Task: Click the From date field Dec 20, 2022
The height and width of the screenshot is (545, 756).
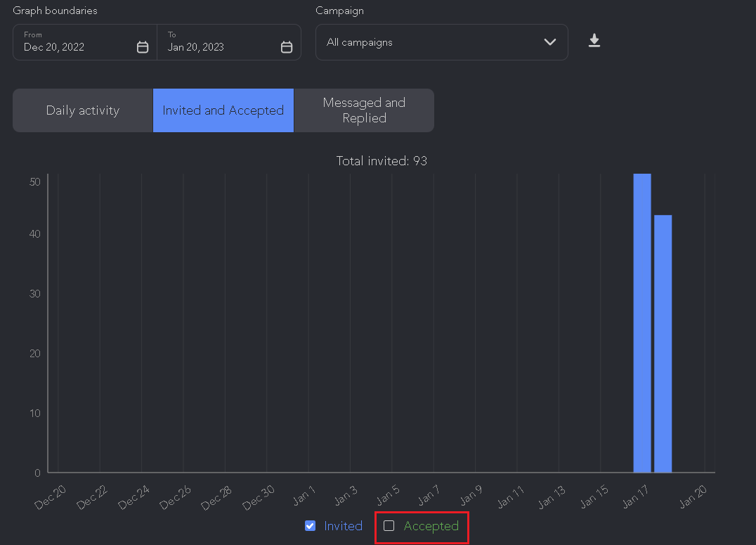Action: (x=85, y=42)
